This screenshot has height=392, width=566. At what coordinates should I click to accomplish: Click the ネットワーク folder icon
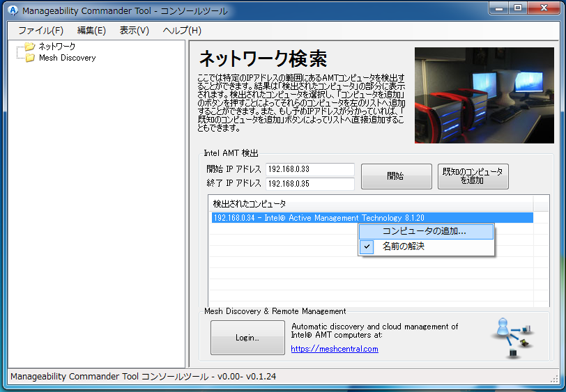pos(29,47)
